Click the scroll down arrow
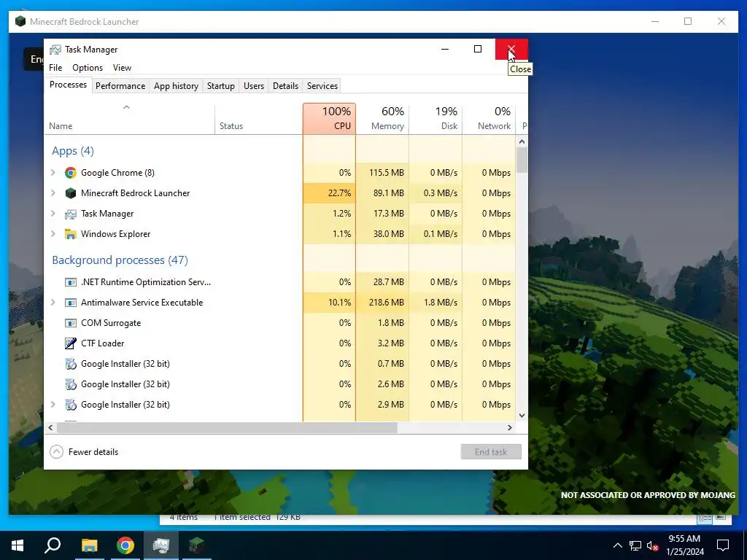This screenshot has height=560, width=747. (x=522, y=415)
